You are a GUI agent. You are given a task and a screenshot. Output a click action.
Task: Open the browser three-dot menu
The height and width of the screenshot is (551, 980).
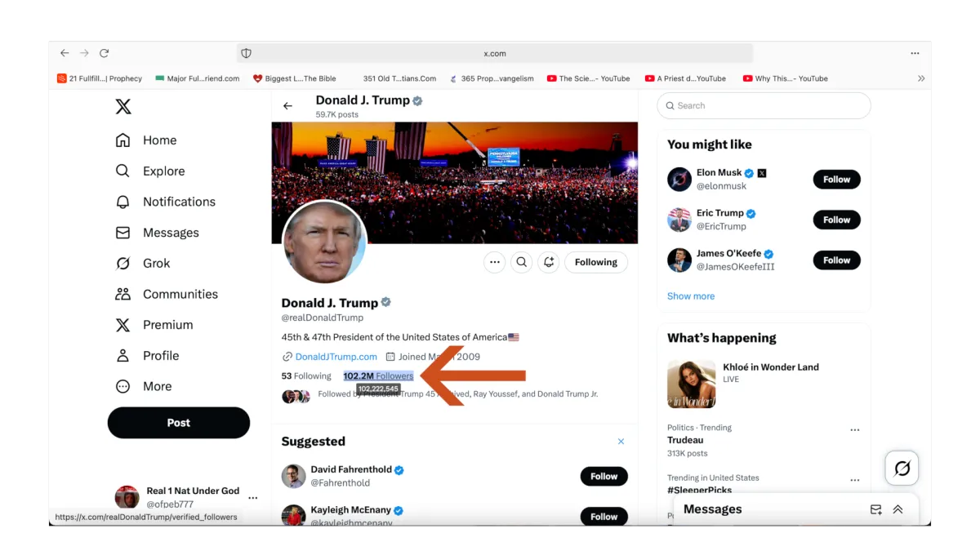point(915,53)
